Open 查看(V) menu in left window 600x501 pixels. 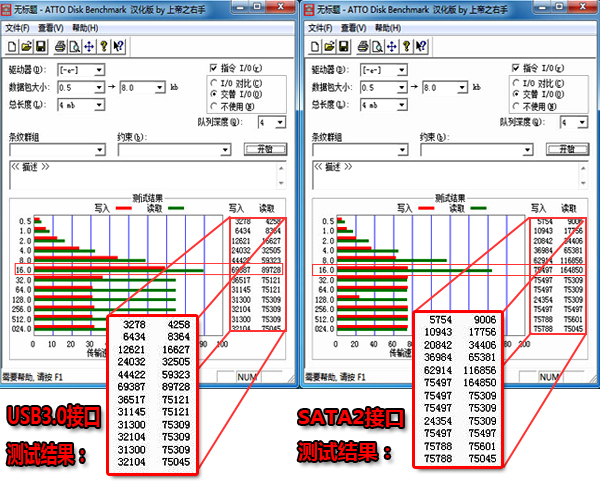click(x=51, y=28)
